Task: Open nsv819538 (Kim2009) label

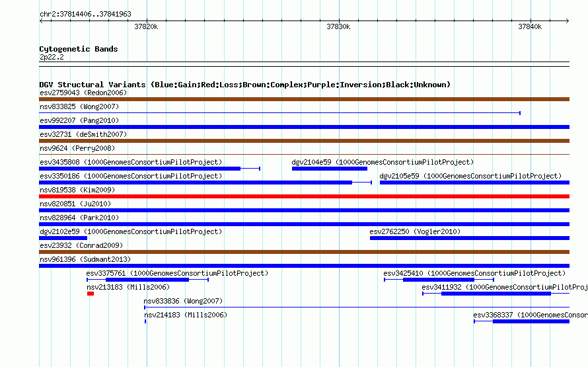Action: [77, 190]
